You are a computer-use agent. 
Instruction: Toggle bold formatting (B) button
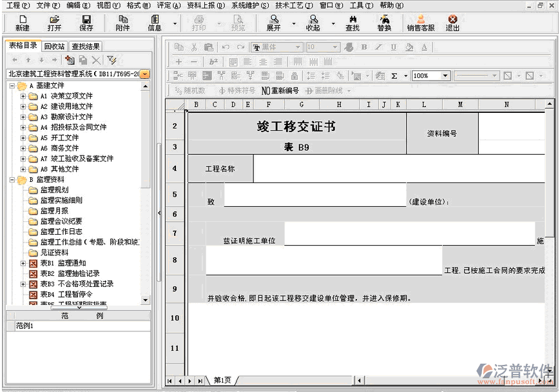click(364, 47)
